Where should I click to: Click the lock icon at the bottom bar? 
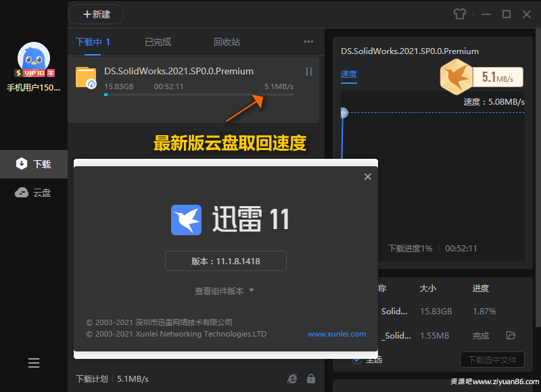312,379
